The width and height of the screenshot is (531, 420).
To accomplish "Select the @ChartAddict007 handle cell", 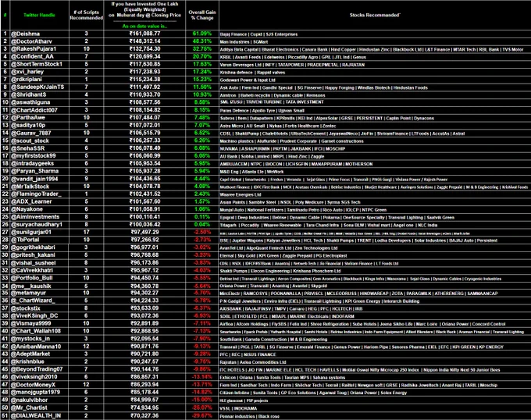I will (39, 110).
